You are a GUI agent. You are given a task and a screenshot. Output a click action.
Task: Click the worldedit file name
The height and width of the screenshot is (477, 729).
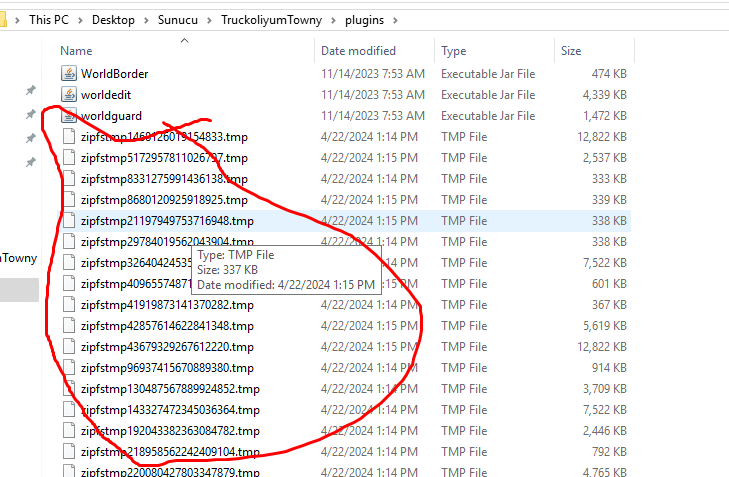pyautogui.click(x=106, y=94)
